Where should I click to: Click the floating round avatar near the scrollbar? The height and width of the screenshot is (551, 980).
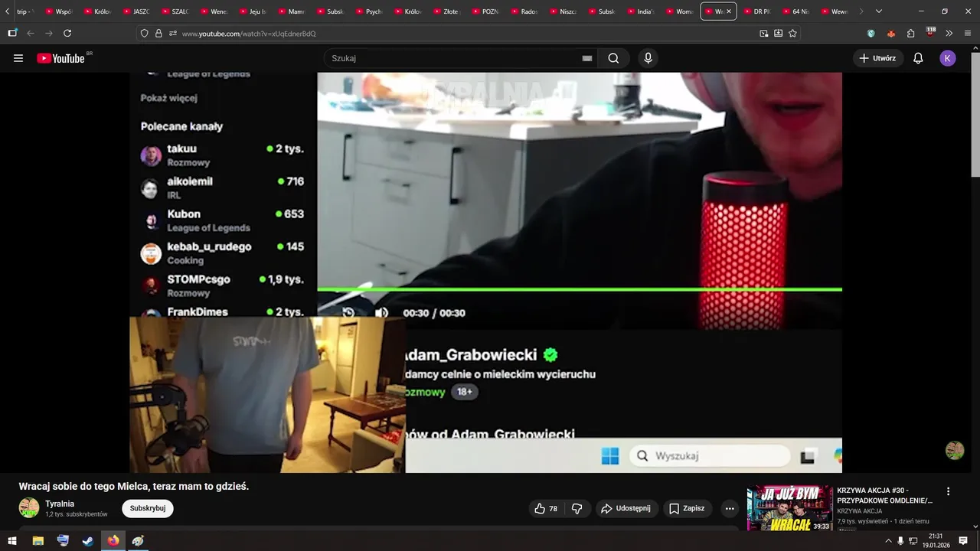point(955,451)
